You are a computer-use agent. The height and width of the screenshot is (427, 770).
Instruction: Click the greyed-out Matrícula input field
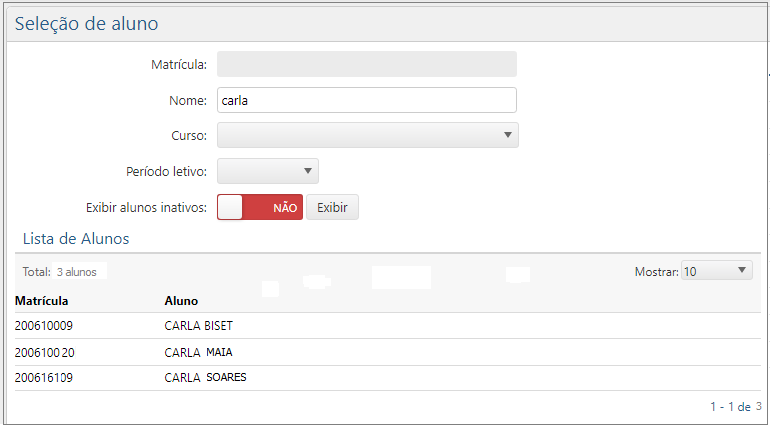pos(366,65)
